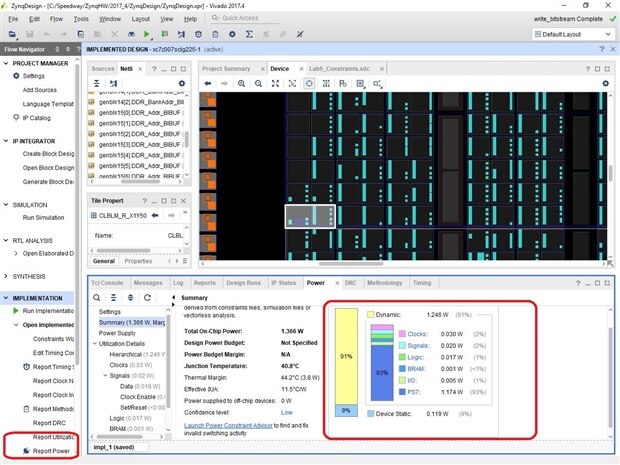Open Netlist panel settings gear
Image resolution: width=620 pixels, height=465 pixels.
pos(181,84)
